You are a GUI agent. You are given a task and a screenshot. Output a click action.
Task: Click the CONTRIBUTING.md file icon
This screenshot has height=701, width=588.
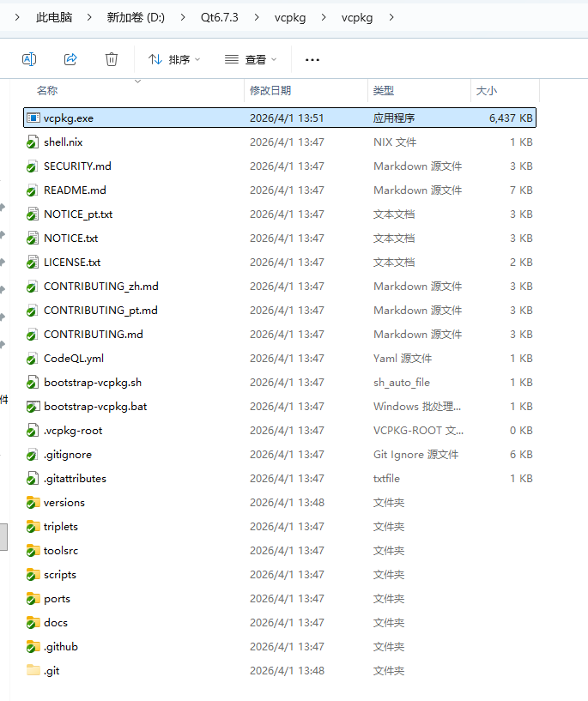(x=33, y=335)
